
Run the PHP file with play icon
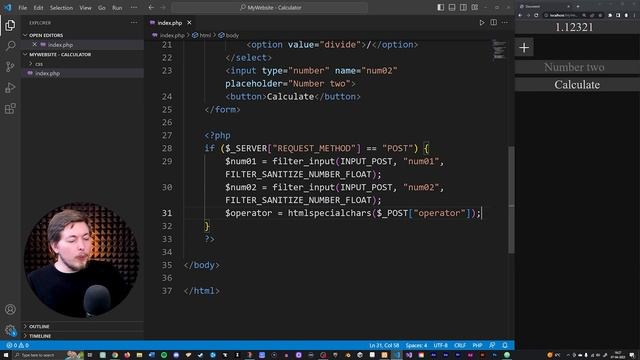pyautogui.click(x=482, y=22)
